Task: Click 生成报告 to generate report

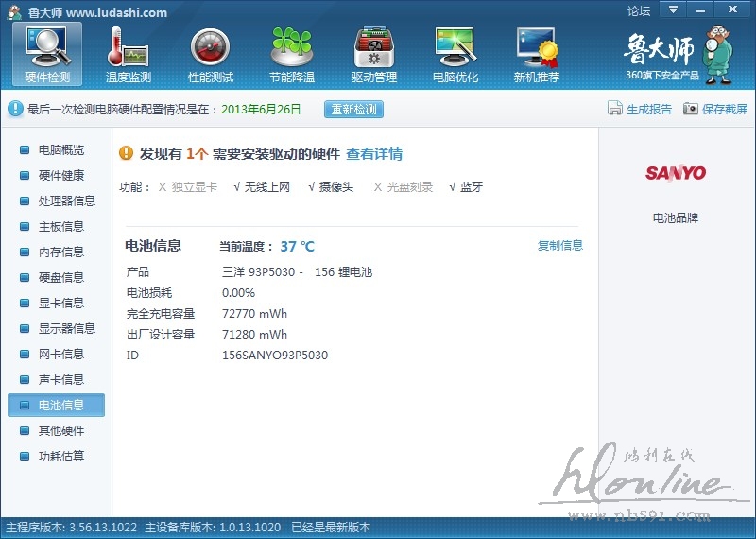Action: click(x=649, y=109)
